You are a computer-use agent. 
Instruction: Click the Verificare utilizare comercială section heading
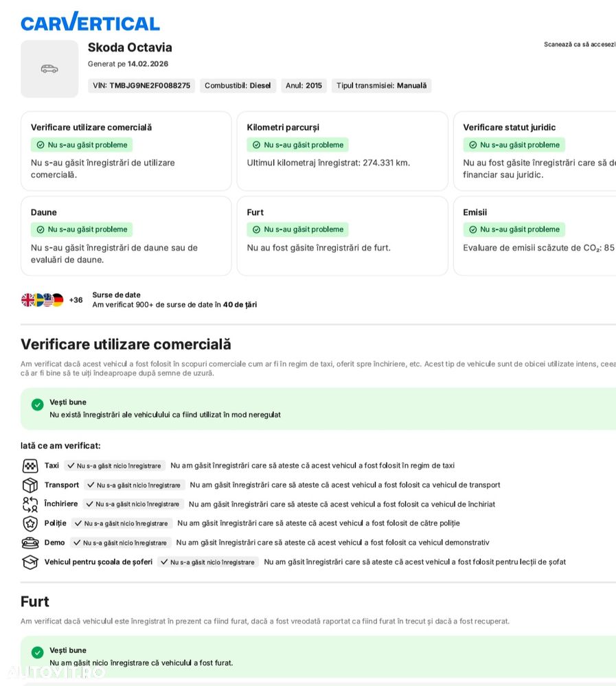tap(126, 344)
